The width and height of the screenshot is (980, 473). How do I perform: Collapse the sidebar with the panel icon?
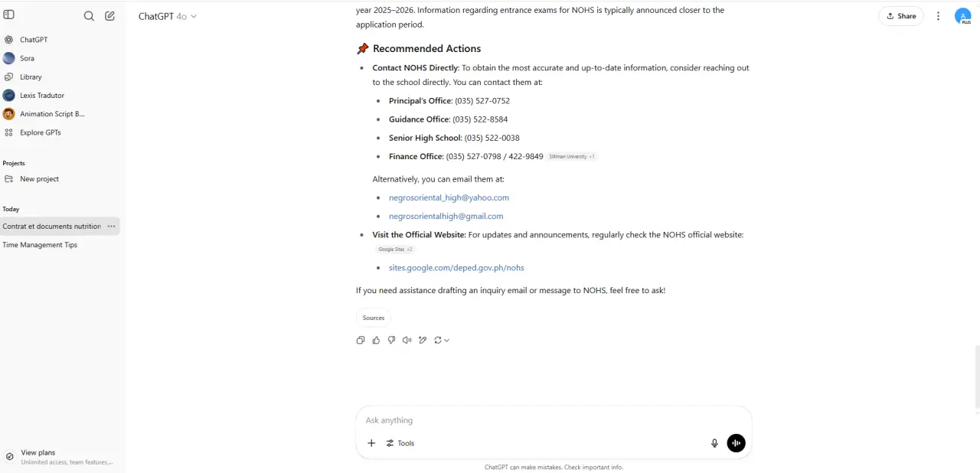click(9, 15)
